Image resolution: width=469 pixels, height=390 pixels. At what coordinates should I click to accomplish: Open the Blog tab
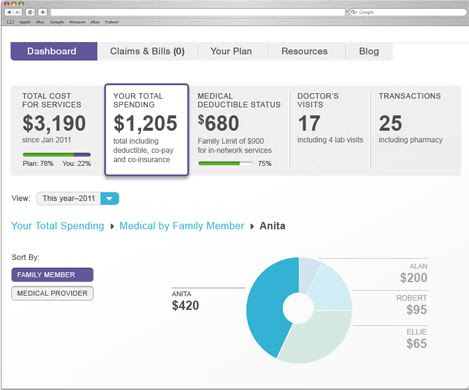click(369, 51)
